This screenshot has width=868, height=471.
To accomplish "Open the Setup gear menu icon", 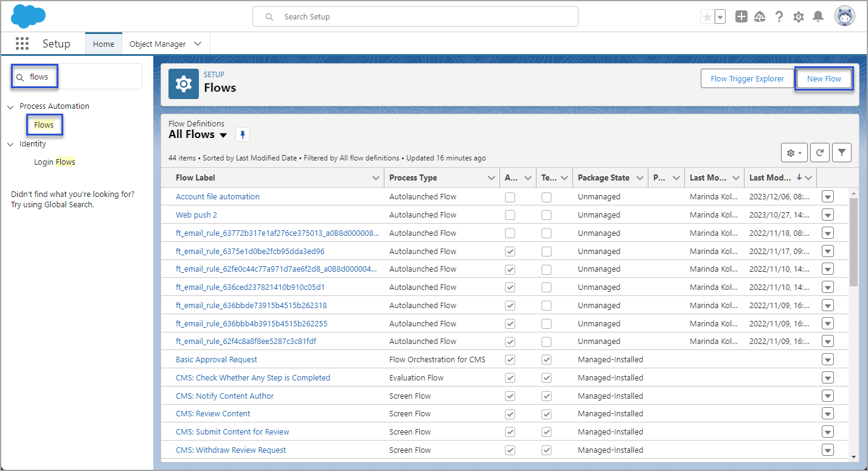I will [799, 17].
